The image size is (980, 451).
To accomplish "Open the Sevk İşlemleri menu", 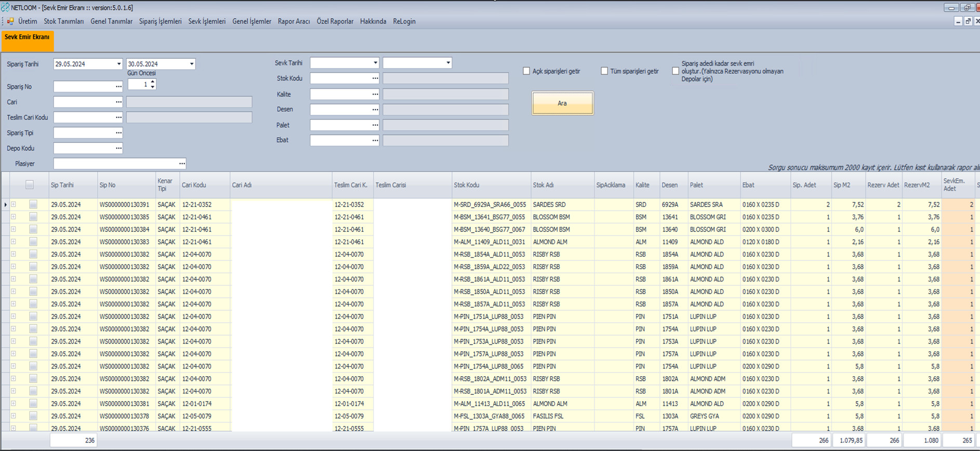I will coord(207,21).
